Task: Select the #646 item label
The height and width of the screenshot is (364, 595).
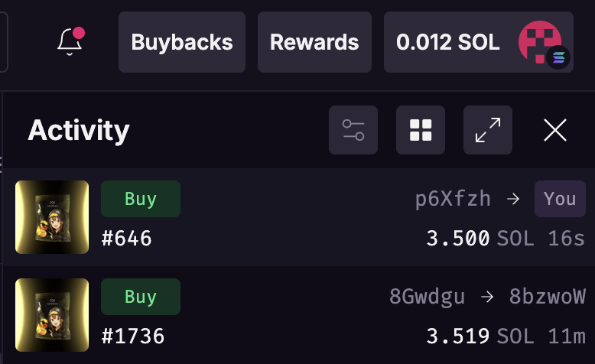Action: pos(127,239)
